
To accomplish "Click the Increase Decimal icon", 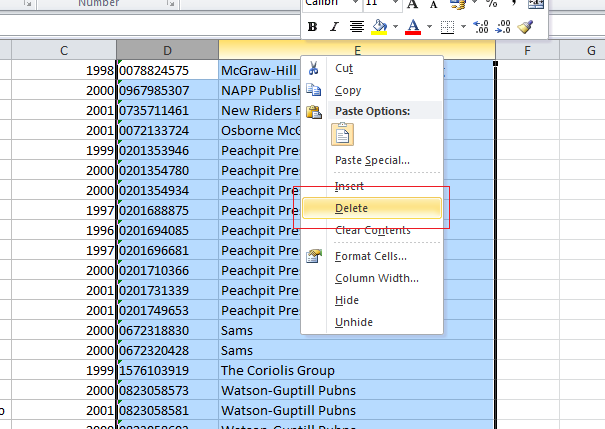I will (480, 27).
